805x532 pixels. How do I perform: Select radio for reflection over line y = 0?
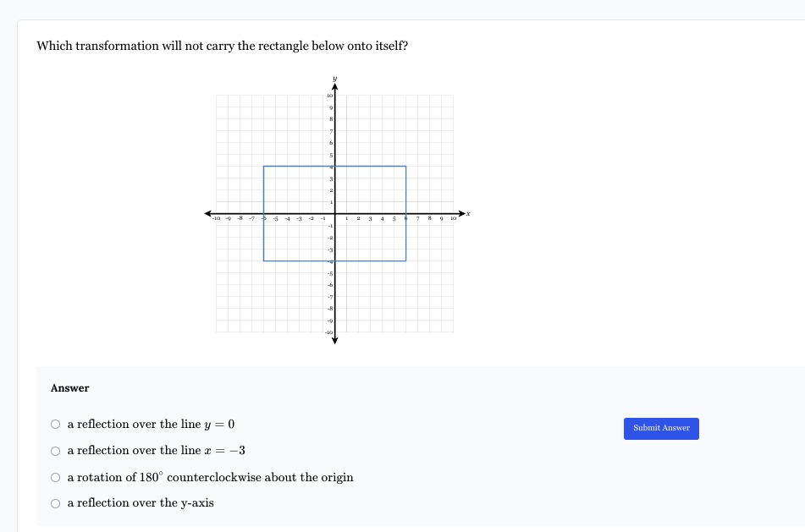point(56,425)
